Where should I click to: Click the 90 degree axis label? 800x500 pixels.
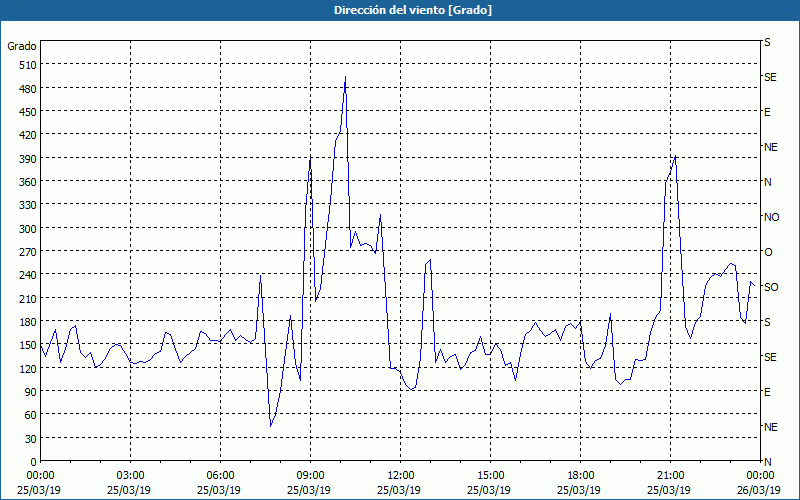(x=31, y=391)
